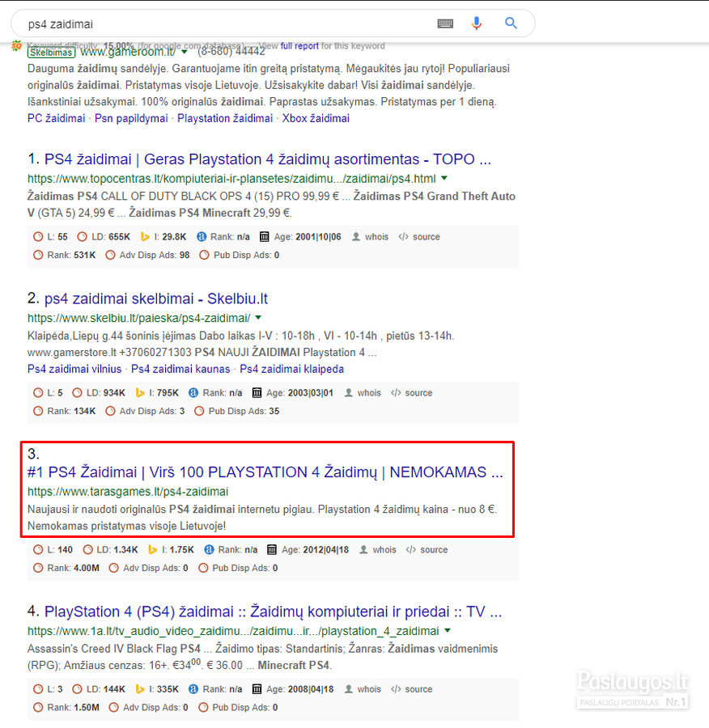Open whois for the tarasgames.lt result
Screen dimensions: 709x728
click(x=378, y=550)
